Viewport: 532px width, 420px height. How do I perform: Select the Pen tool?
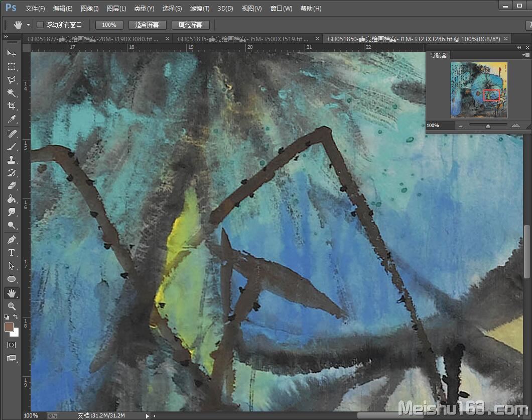pos(12,240)
